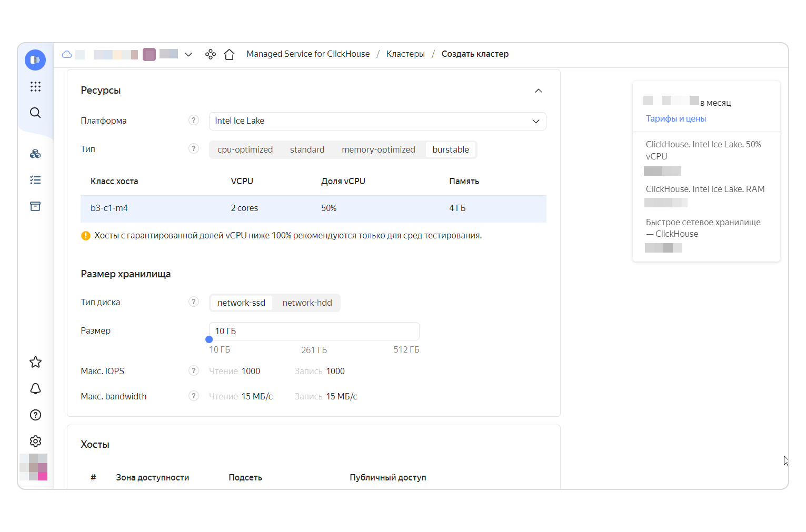Screen dimensions: 806x532
Task: Open settings gear icon in sidebar
Action: pyautogui.click(x=35, y=441)
